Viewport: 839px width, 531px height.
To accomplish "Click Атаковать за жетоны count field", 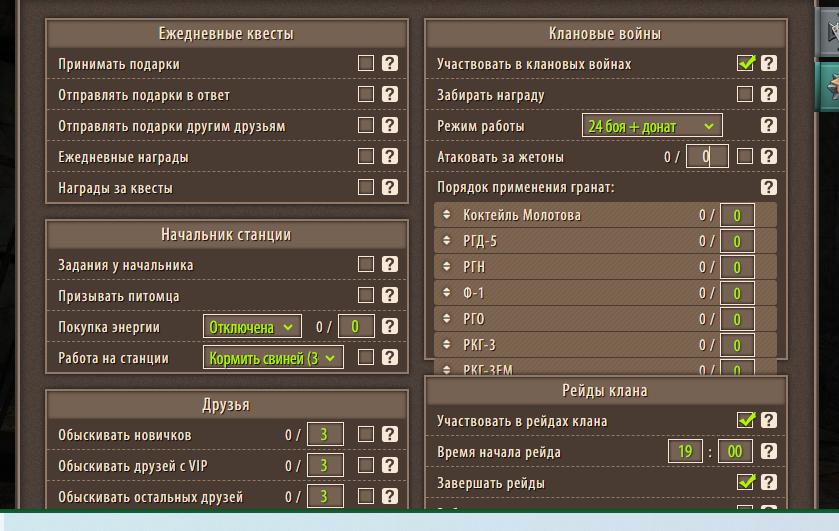I will [707, 157].
